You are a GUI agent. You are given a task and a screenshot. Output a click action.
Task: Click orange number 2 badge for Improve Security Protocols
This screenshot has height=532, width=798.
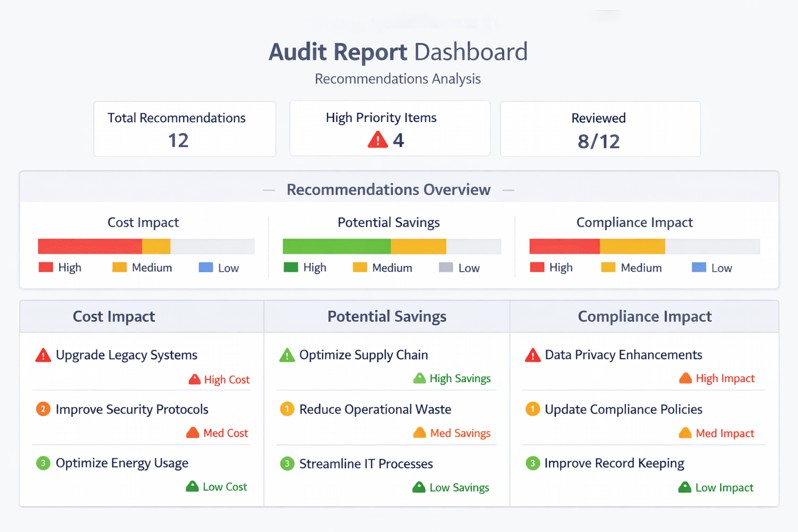pos(43,409)
